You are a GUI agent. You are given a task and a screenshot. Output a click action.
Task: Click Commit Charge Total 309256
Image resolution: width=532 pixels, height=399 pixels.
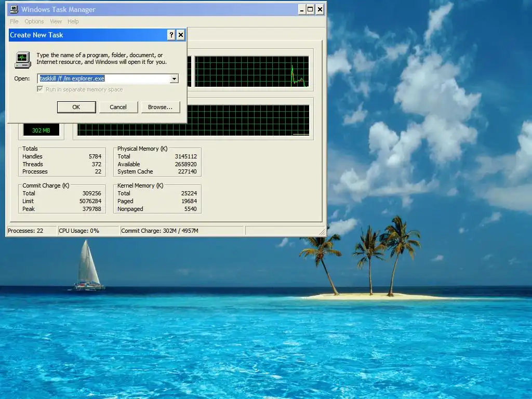[92, 193]
